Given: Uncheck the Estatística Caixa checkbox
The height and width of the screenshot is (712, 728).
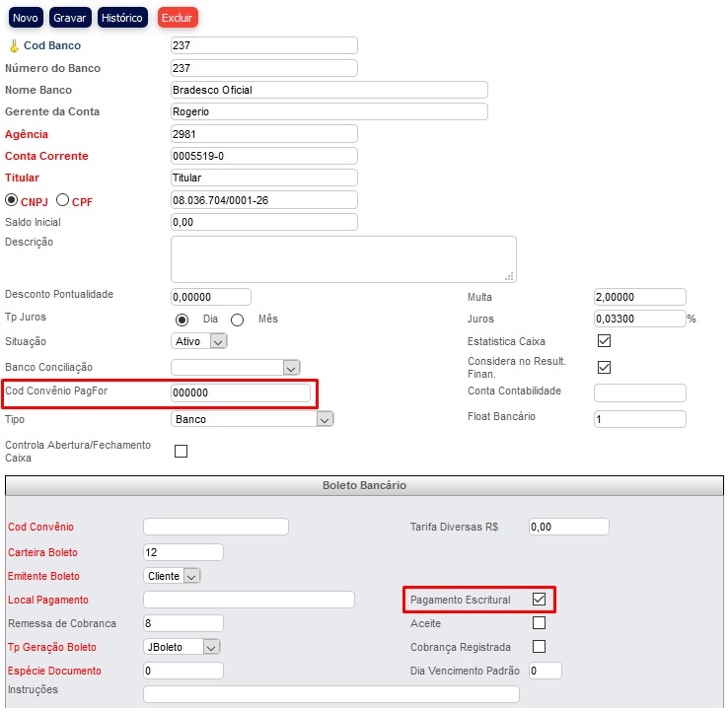Looking at the screenshot, I should (x=605, y=341).
